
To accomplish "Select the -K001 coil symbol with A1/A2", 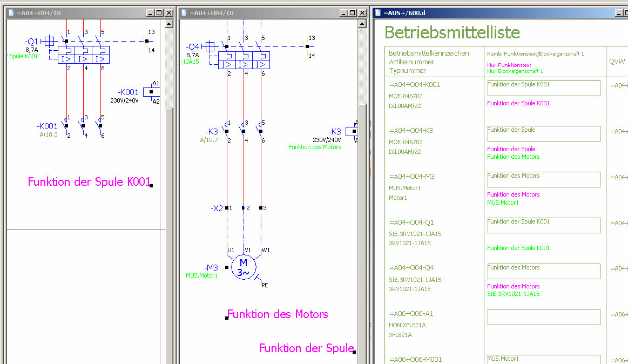I will (151, 92).
